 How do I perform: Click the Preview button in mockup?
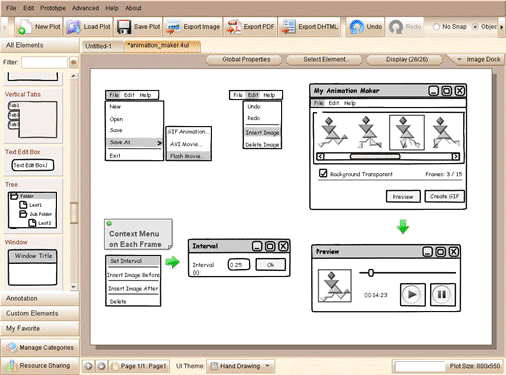[x=403, y=197]
